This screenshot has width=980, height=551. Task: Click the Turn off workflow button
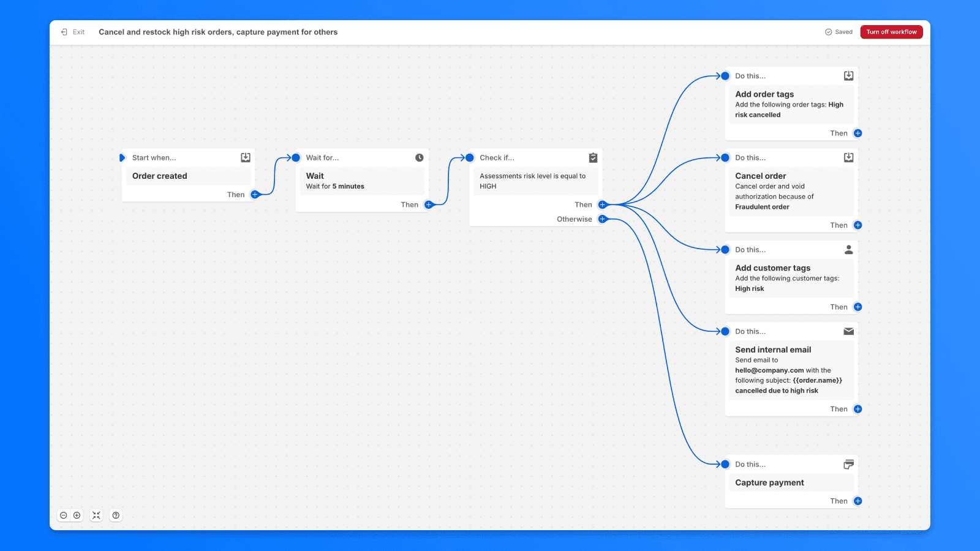(891, 32)
